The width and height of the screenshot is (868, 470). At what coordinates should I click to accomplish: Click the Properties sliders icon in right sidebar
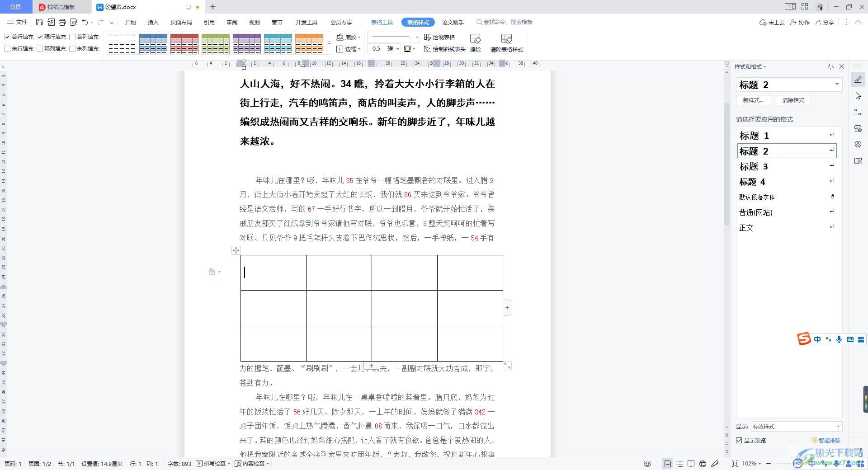pos(858,112)
